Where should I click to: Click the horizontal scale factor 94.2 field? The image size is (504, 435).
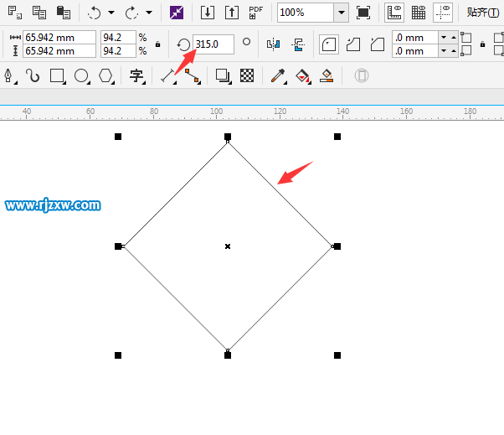[x=118, y=38]
